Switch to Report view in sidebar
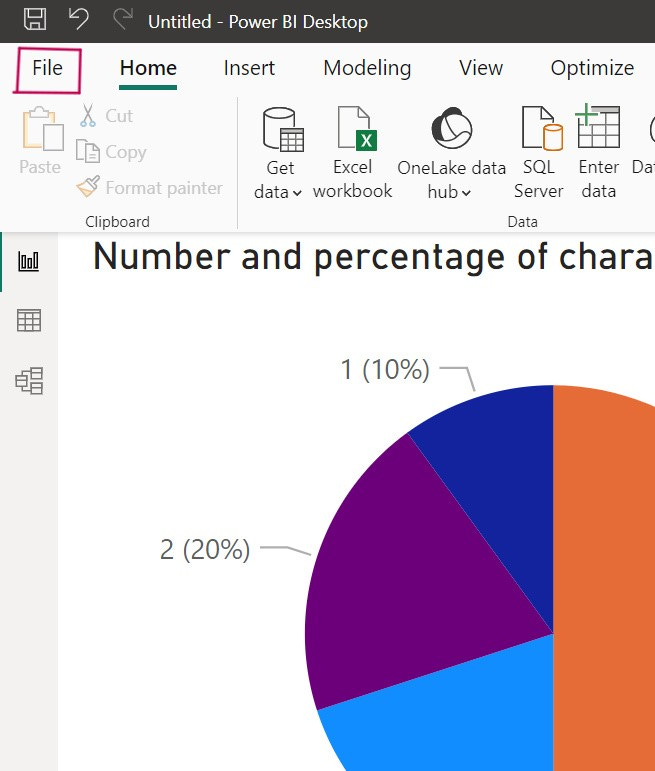The height and width of the screenshot is (771, 655). [29, 261]
